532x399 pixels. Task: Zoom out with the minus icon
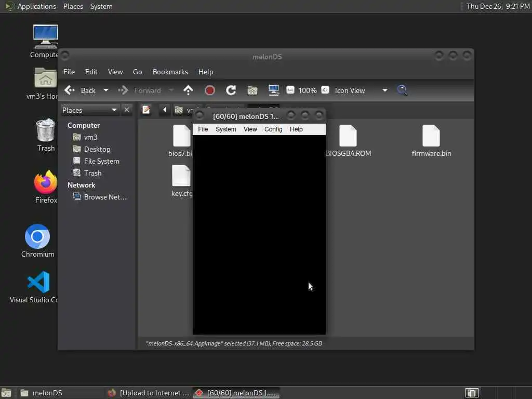(x=290, y=90)
